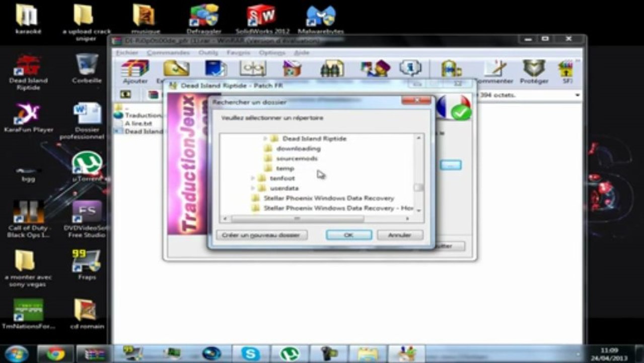Click the horizontal scrollbar thumb in folder tree
This screenshot has height=363, width=644.
click(297, 219)
